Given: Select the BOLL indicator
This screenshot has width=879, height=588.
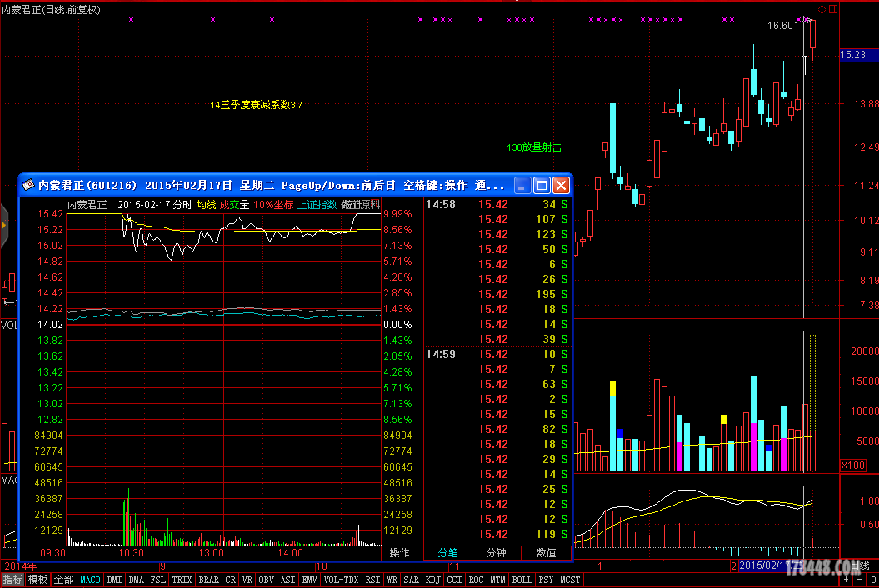Looking at the screenshot, I should 522,581.
